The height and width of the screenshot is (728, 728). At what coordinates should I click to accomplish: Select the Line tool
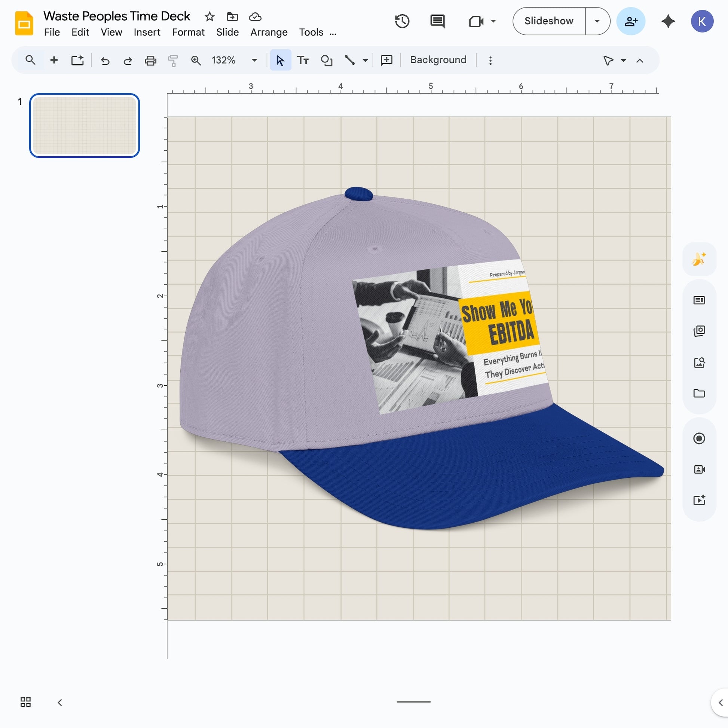point(350,60)
